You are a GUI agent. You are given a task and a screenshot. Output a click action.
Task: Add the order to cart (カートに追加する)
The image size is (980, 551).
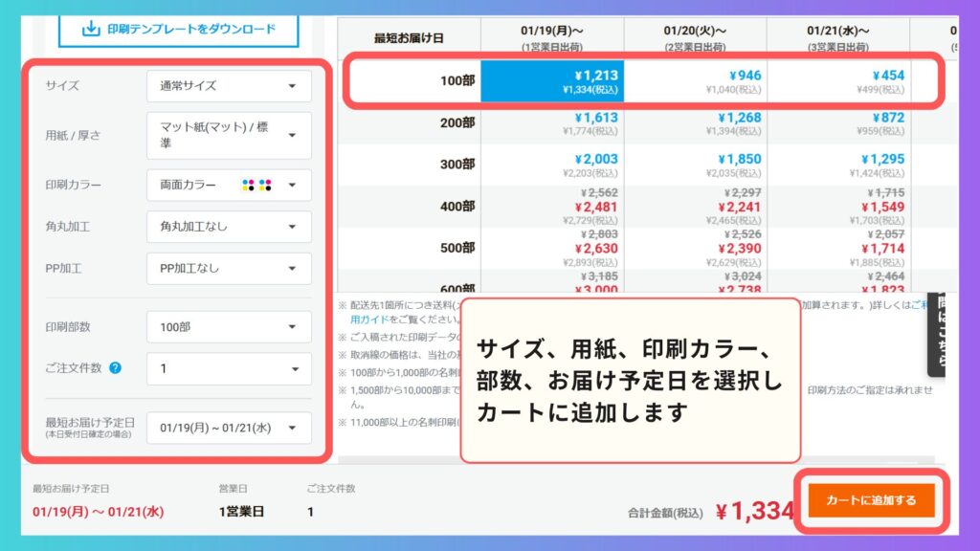click(871, 500)
